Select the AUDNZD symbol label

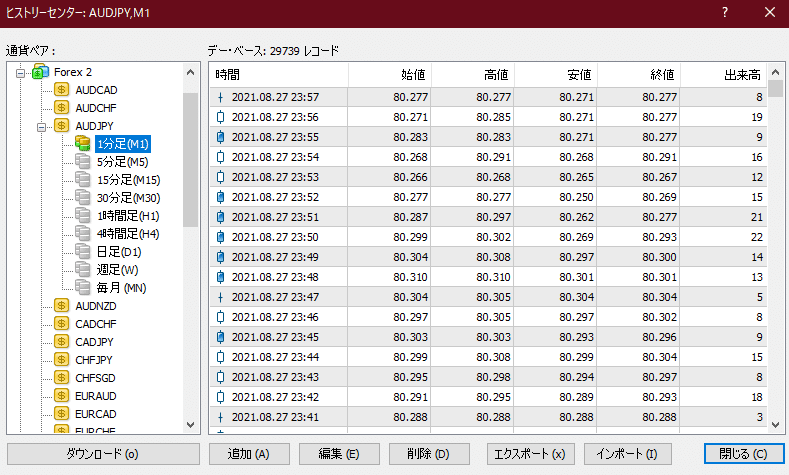point(96,306)
